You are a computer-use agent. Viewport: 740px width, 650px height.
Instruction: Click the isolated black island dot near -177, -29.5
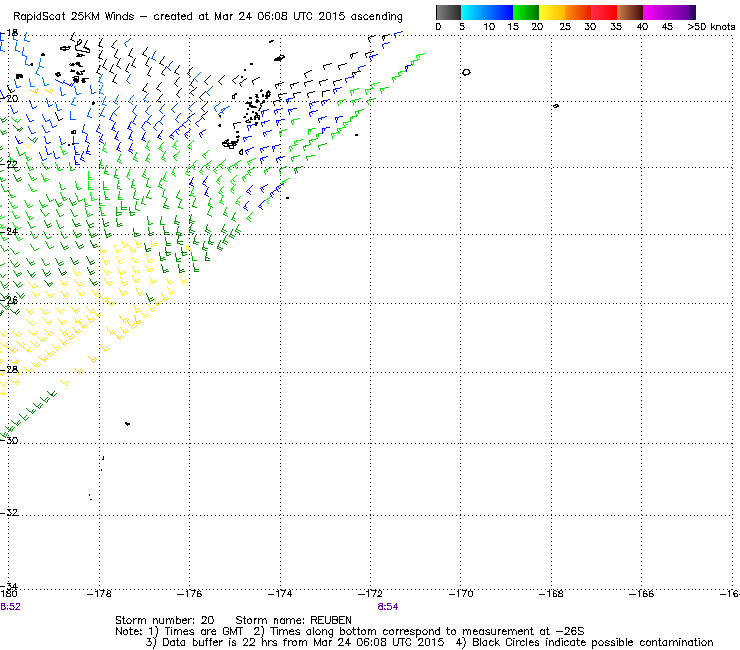pyautogui.click(x=127, y=424)
